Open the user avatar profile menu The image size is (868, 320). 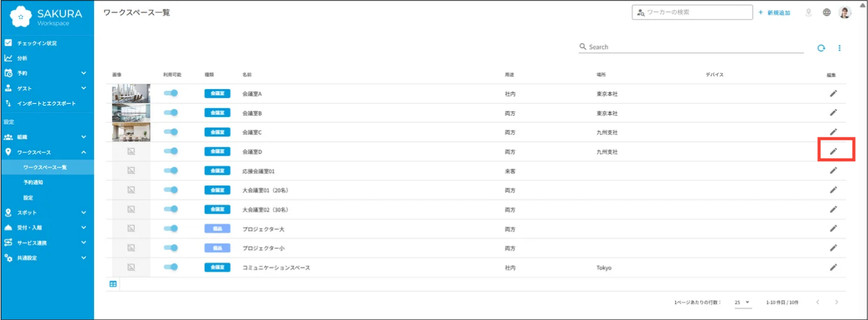[x=844, y=12]
